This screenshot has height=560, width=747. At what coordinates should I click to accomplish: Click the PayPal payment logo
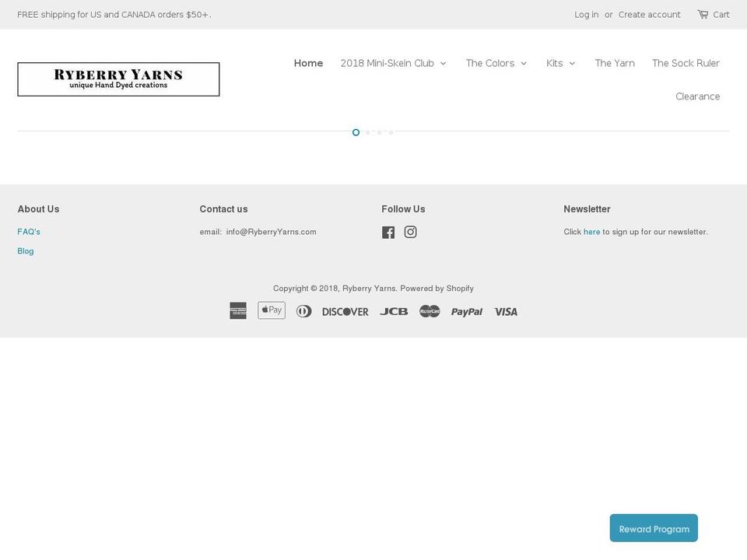pos(467,312)
